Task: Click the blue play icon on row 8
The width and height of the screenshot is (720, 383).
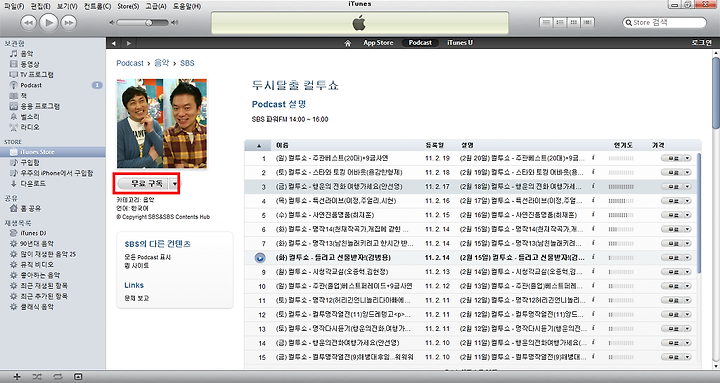Action: point(260,258)
